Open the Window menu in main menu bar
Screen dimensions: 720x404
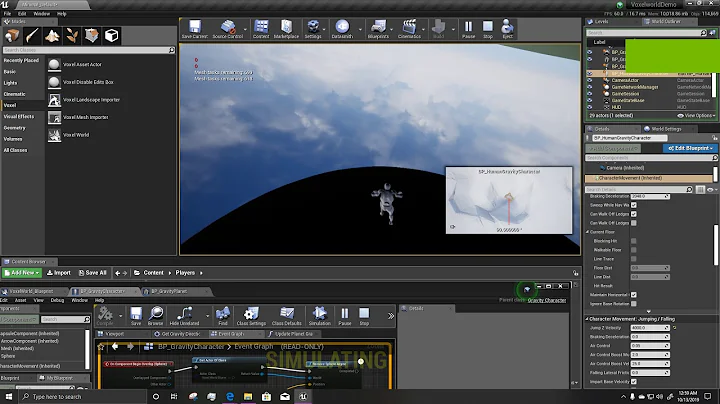(x=41, y=14)
